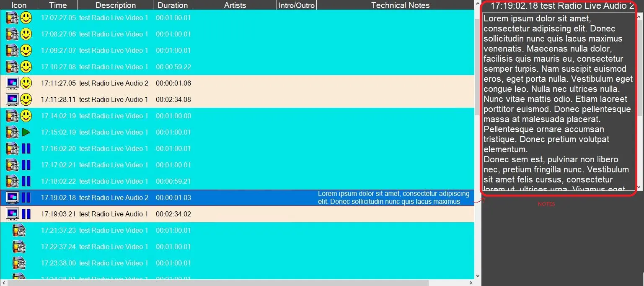Click the horizontal scrollbar thumb below the playlist
The height and width of the screenshot is (286, 644).
218,283
